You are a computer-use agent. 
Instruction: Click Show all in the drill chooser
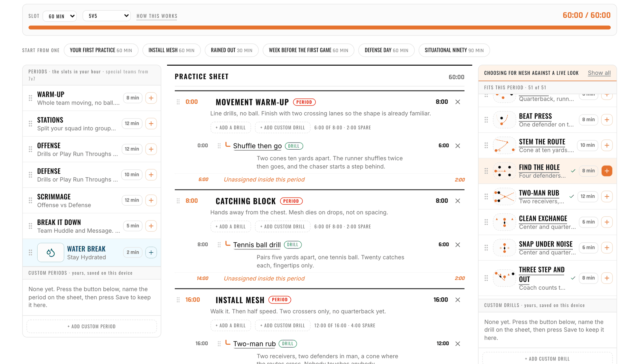[x=599, y=73]
